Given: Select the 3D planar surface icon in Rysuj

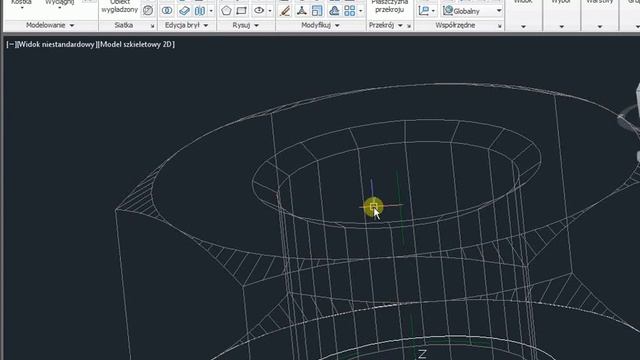Looking at the screenshot, I should tap(242, 11).
